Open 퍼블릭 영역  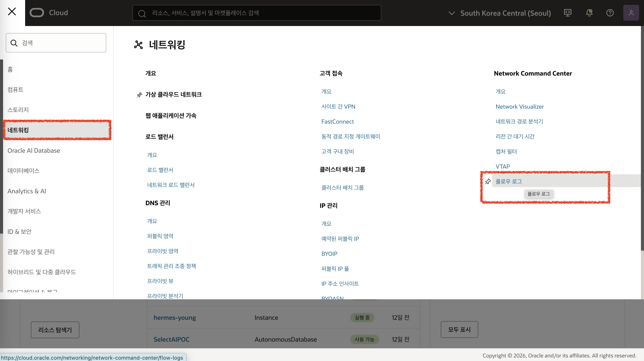pos(160,236)
